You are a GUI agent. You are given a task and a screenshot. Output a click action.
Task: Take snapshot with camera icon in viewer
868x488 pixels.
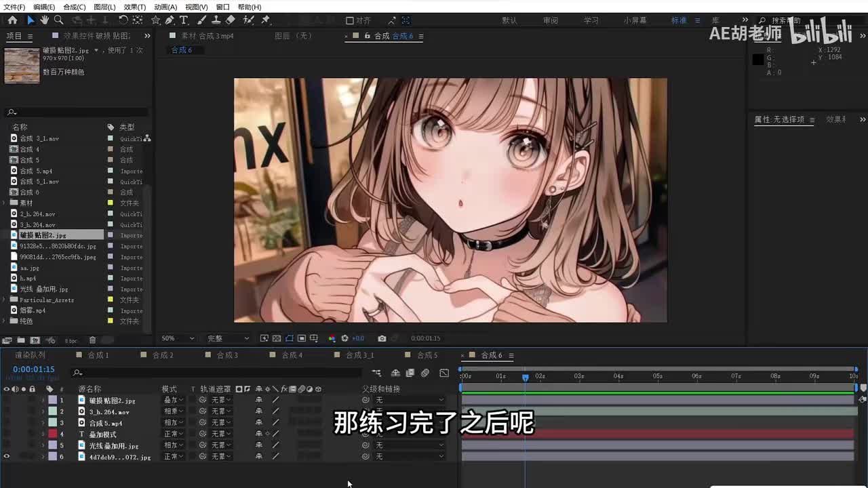tap(382, 338)
